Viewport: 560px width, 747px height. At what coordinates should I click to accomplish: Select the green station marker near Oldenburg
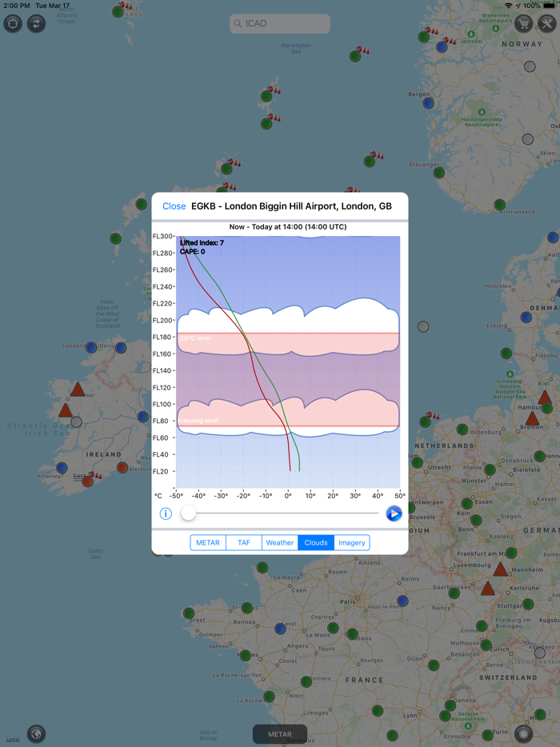coord(462,429)
